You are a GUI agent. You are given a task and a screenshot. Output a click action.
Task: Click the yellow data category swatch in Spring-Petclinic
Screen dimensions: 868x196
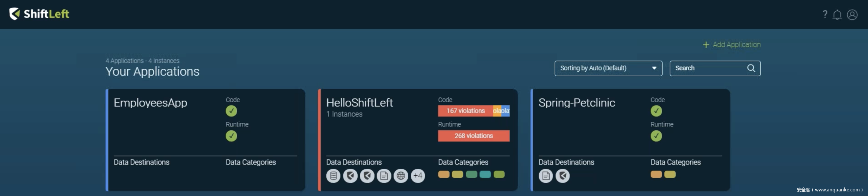tap(670, 174)
